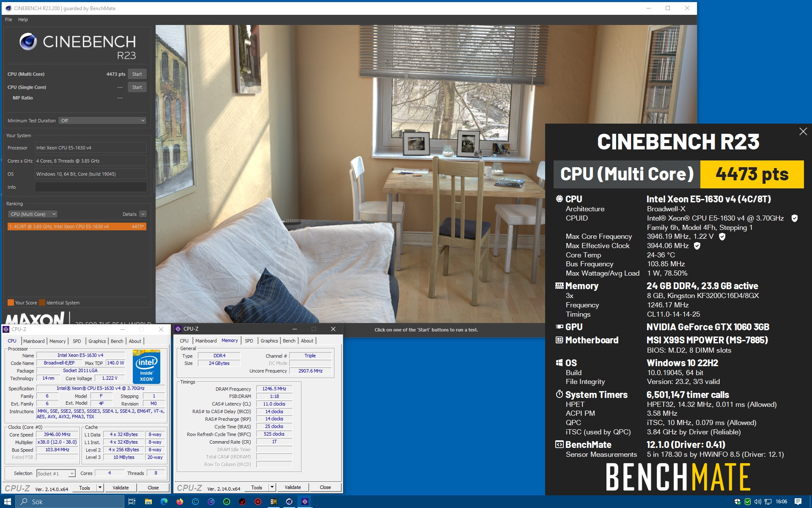Switch to CPU tab in right CPU-Z window
Screen dimensions: 812x508
coord(184,341)
